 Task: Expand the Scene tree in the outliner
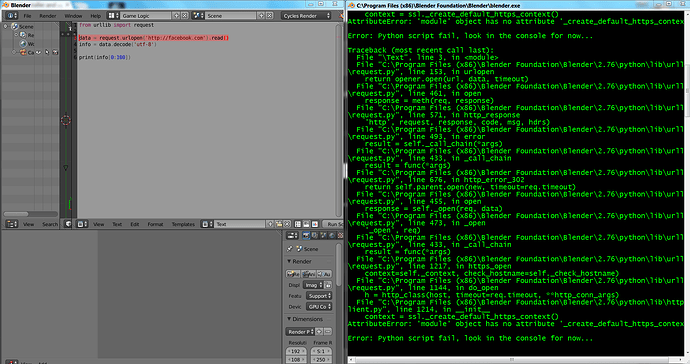click(6, 26)
